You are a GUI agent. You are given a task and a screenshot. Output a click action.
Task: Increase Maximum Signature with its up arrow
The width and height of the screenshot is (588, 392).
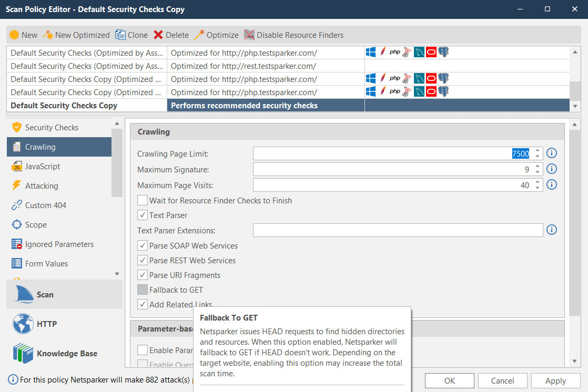click(538, 167)
